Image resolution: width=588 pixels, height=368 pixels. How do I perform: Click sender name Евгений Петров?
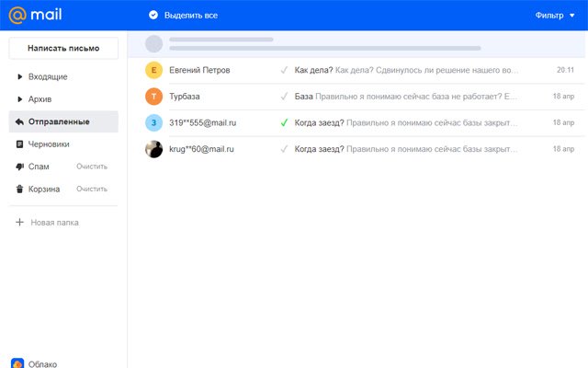pos(199,70)
